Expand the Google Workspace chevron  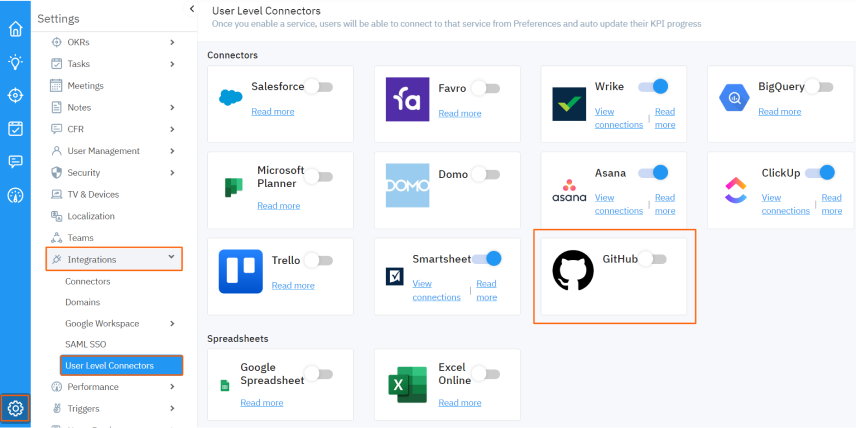[x=172, y=324]
